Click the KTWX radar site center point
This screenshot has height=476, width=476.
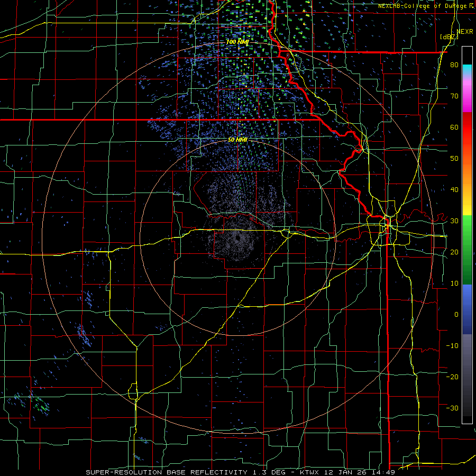[x=237, y=238]
